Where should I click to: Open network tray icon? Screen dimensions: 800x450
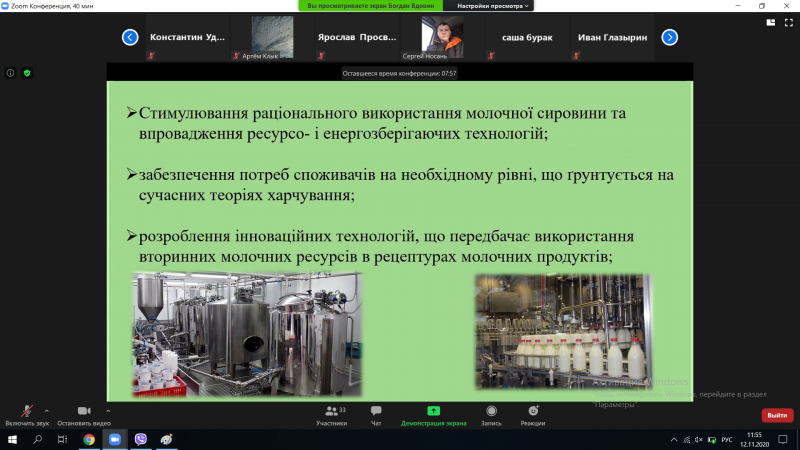pyautogui.click(x=687, y=440)
